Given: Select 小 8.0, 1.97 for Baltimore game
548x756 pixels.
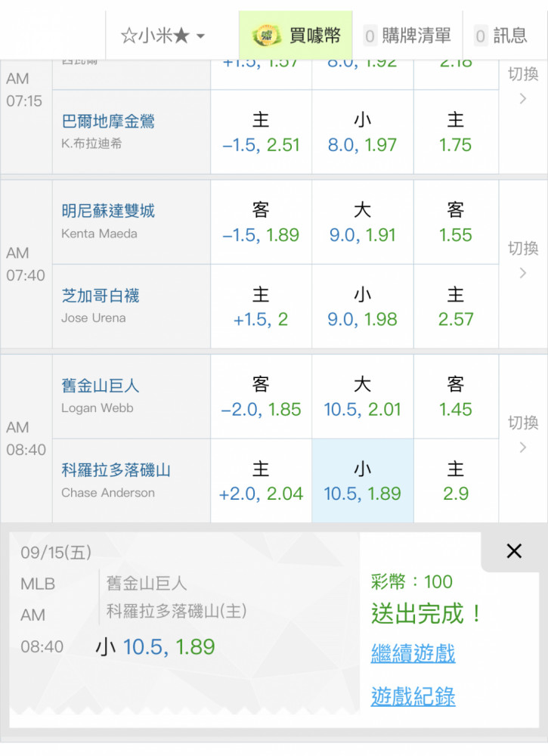Looking at the screenshot, I should click(363, 132).
